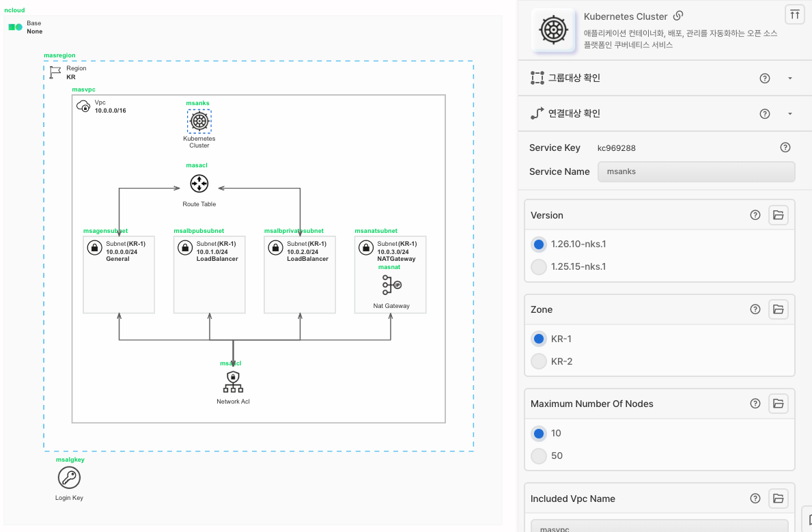Click the msalbprivatesubnet label
812x532 pixels.
click(294, 231)
